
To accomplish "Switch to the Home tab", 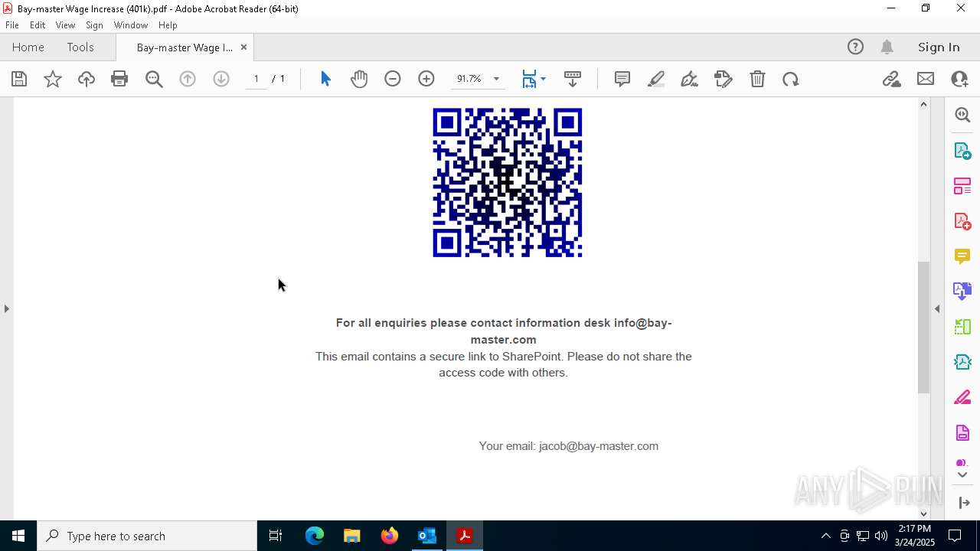I will click(x=28, y=47).
